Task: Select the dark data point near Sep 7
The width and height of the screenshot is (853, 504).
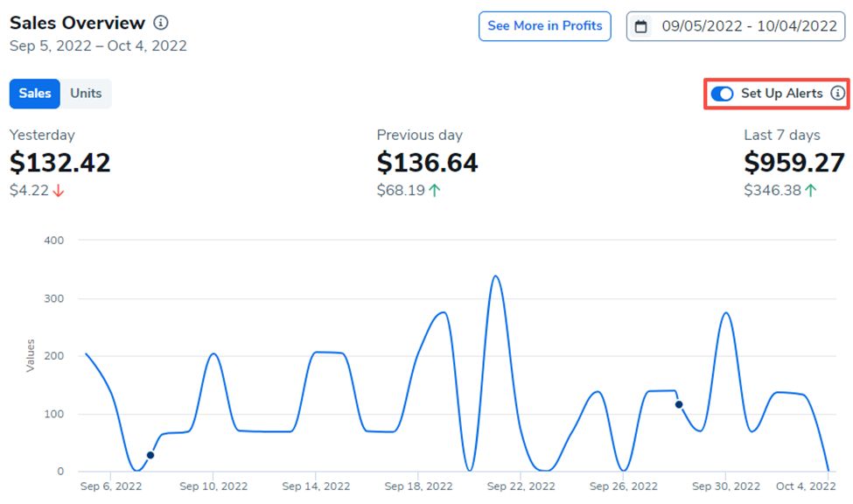Action: [x=150, y=455]
